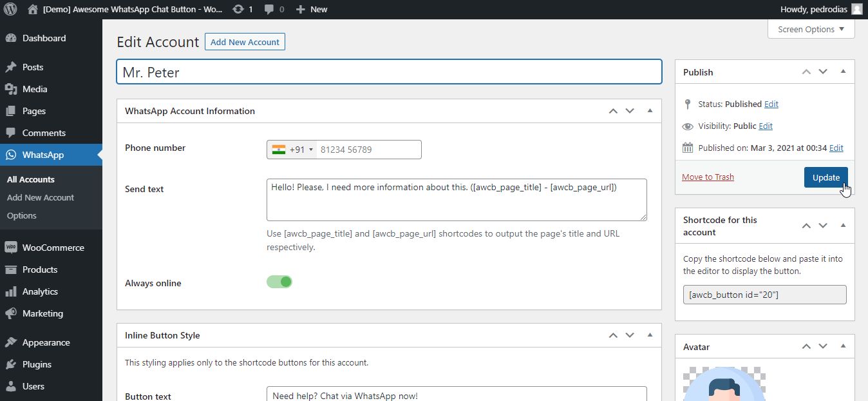Go to Analytics in the sidebar
The image size is (868, 401).
click(x=40, y=291)
